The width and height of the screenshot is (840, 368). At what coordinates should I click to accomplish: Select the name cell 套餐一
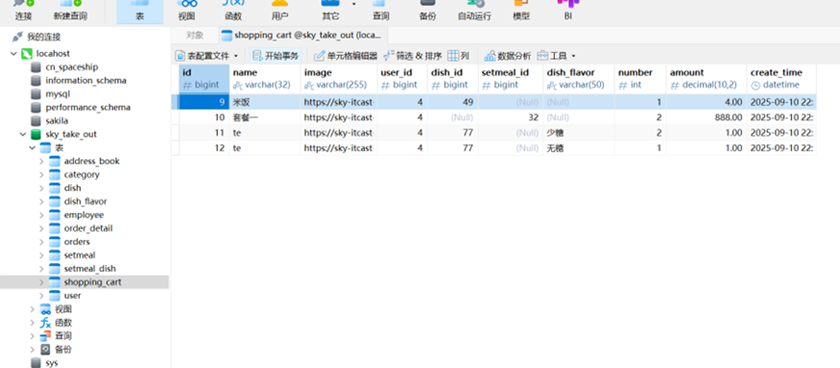(265, 117)
